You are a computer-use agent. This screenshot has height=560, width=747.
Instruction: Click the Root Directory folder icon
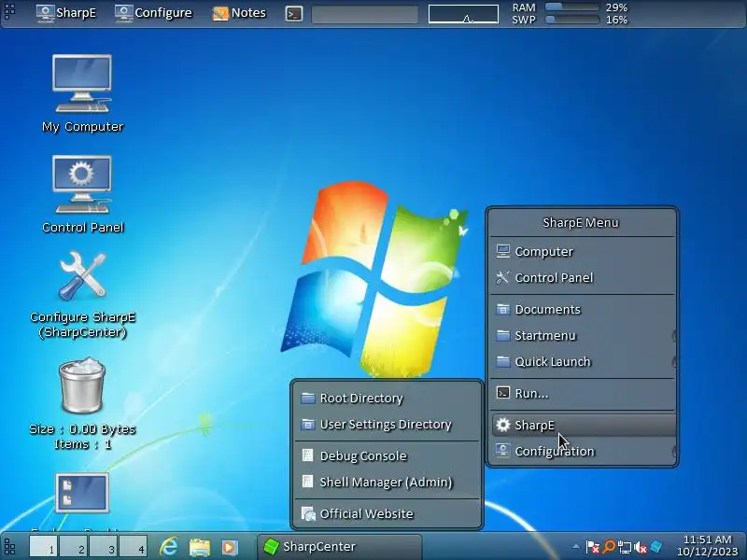coord(308,399)
